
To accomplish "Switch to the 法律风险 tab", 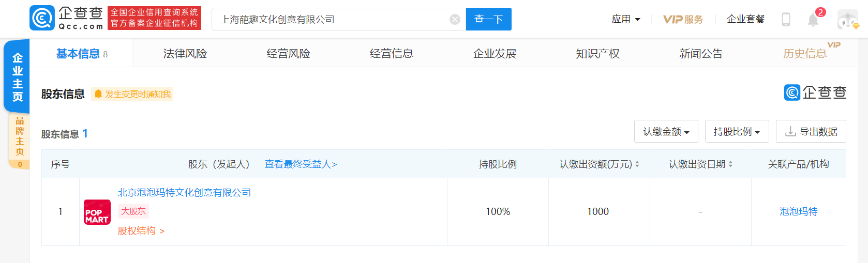I will 185,54.
